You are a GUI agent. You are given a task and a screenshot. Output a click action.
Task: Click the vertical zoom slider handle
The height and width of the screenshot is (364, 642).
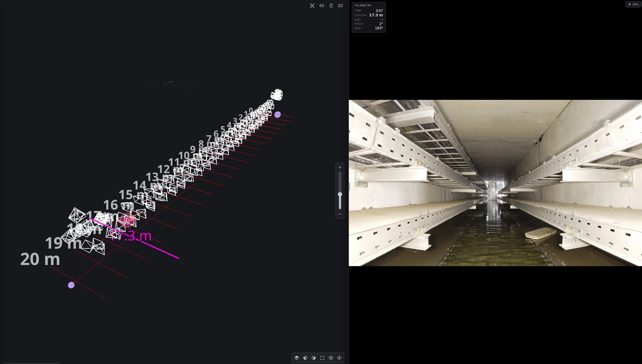click(340, 195)
